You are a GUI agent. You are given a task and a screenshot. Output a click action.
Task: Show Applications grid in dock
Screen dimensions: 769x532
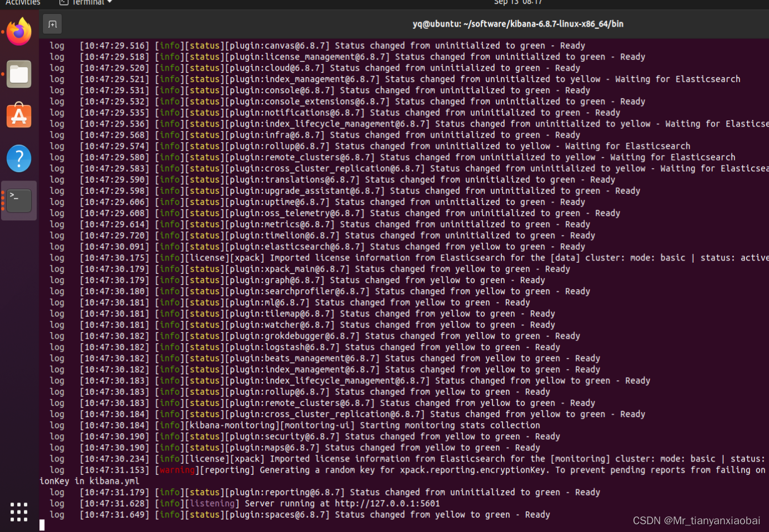click(x=19, y=511)
